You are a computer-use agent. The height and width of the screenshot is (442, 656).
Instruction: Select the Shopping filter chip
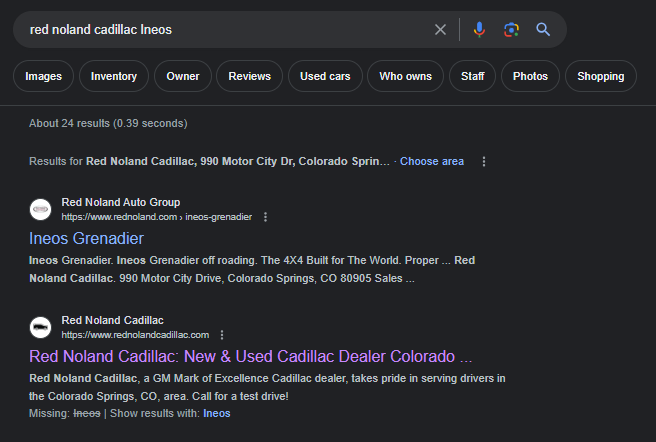pyautogui.click(x=601, y=76)
